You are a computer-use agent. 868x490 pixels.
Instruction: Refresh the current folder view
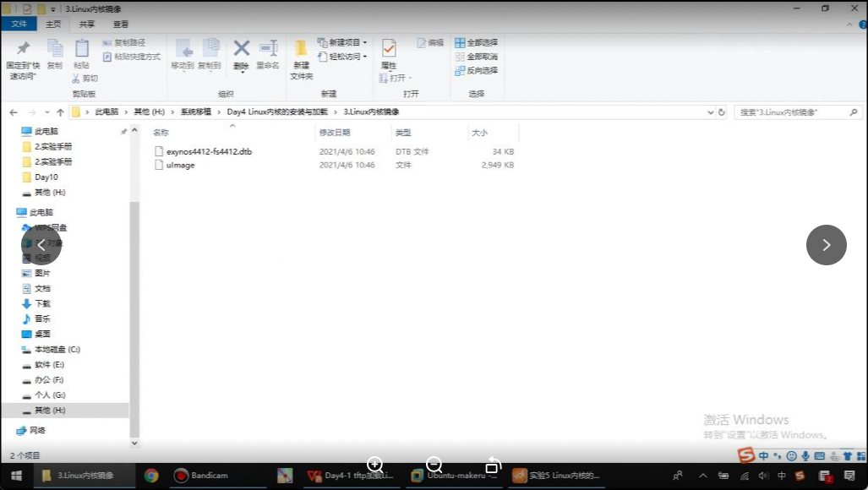[721, 112]
